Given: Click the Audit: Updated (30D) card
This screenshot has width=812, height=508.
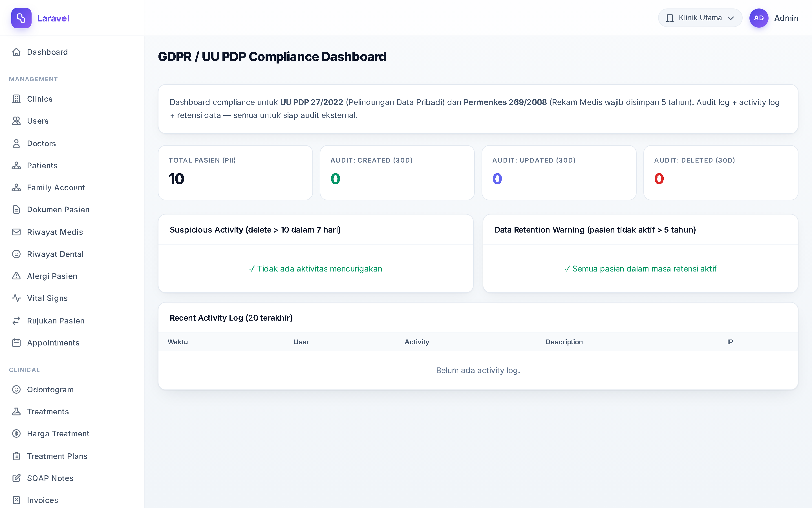Looking at the screenshot, I should [559, 173].
